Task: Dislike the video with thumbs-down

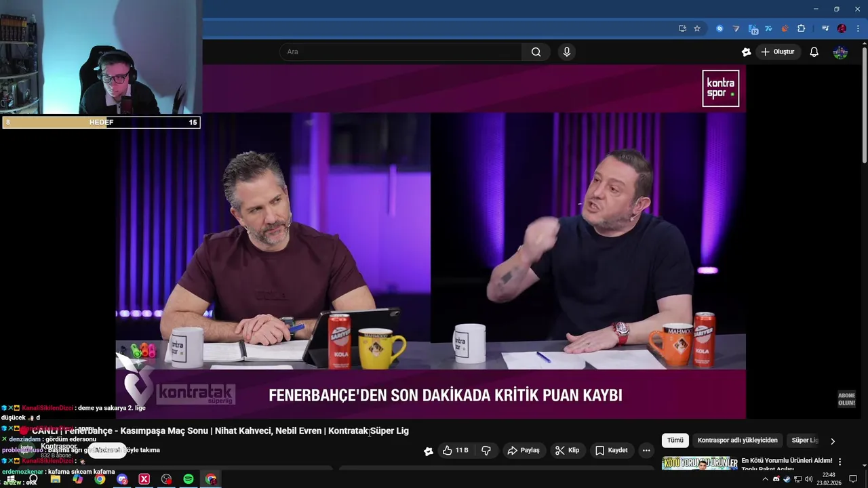Action: tap(486, 450)
